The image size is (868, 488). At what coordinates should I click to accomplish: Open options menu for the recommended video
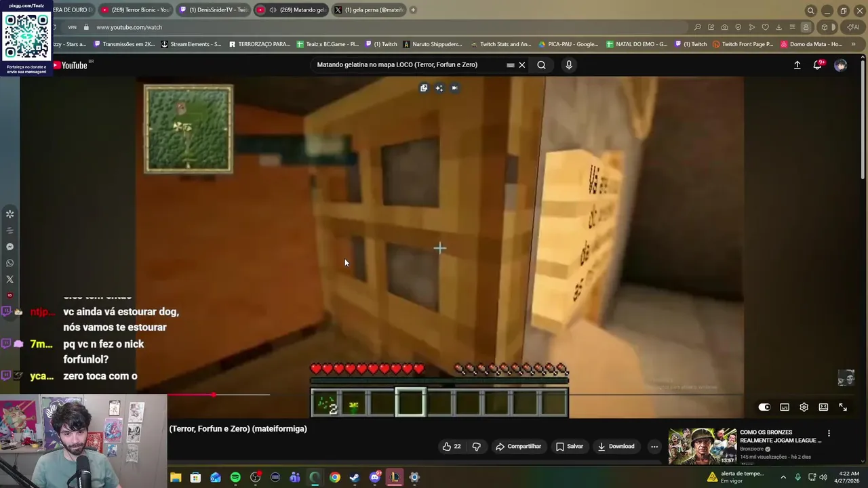click(829, 434)
